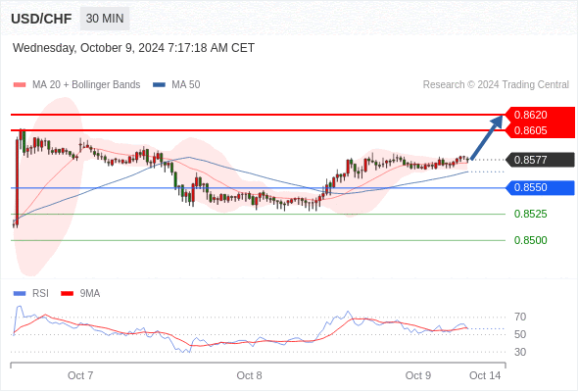Click the 0.8500 support level label
This screenshot has width=578, height=392.
[530, 240]
